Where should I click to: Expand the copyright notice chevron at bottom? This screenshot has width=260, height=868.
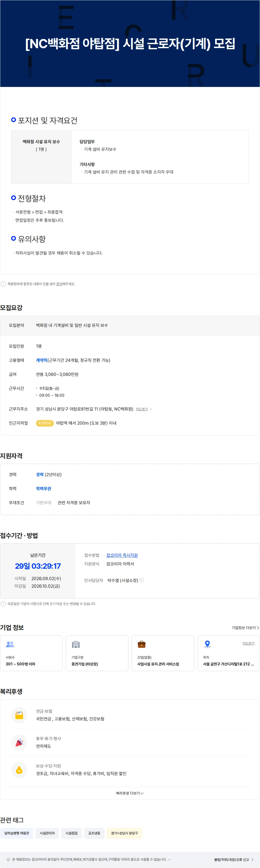(x=169, y=860)
